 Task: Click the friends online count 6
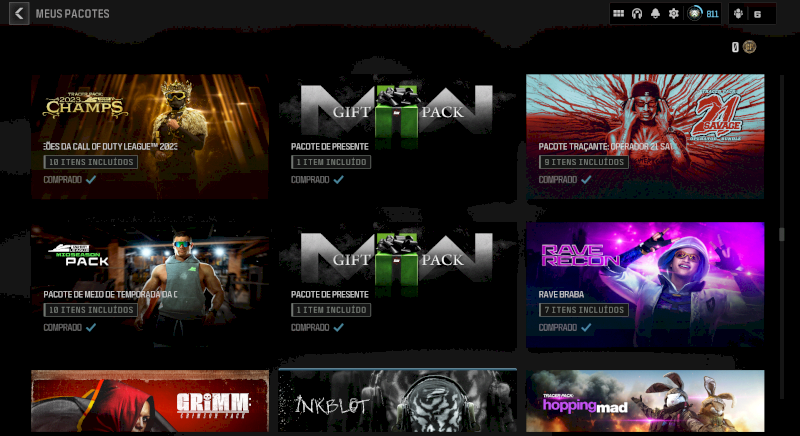(x=757, y=14)
